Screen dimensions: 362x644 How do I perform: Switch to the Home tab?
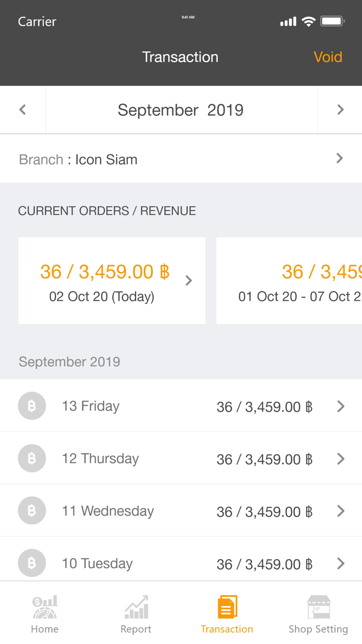coord(44,613)
